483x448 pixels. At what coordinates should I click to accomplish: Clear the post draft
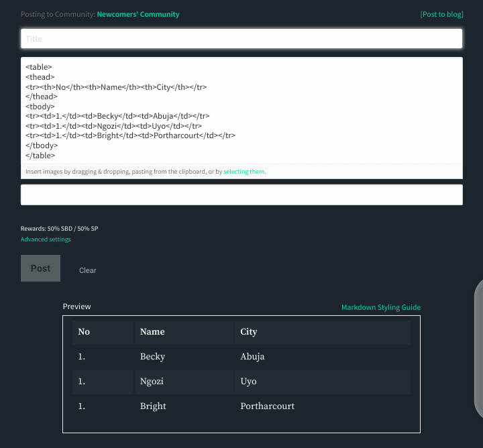point(88,270)
